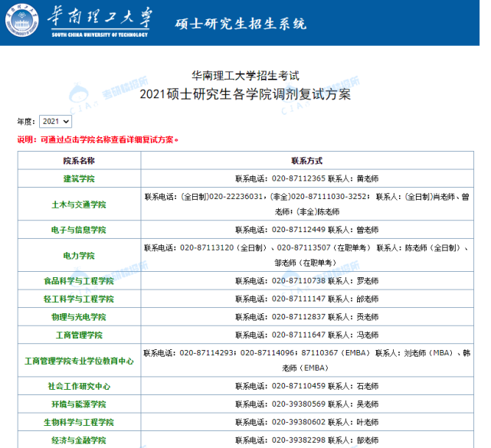The width and height of the screenshot is (491, 448).
Task: Click the contact text 020-39382298
Action: click(307, 440)
